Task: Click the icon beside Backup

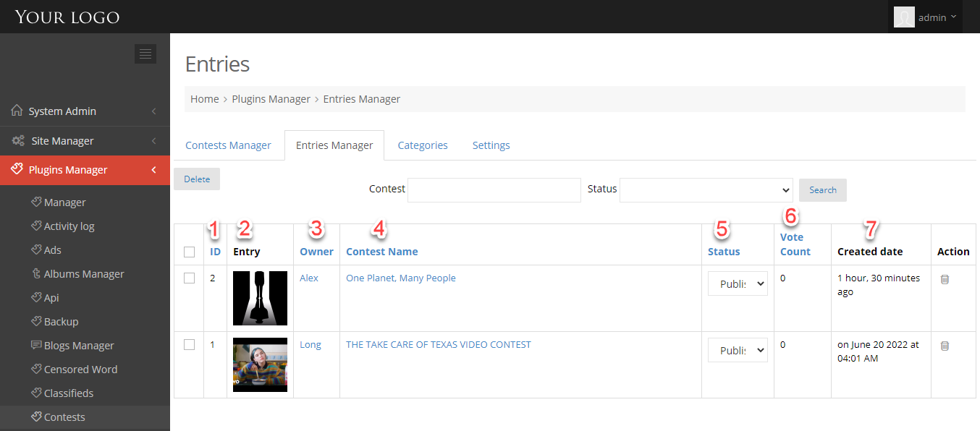Action: click(36, 321)
